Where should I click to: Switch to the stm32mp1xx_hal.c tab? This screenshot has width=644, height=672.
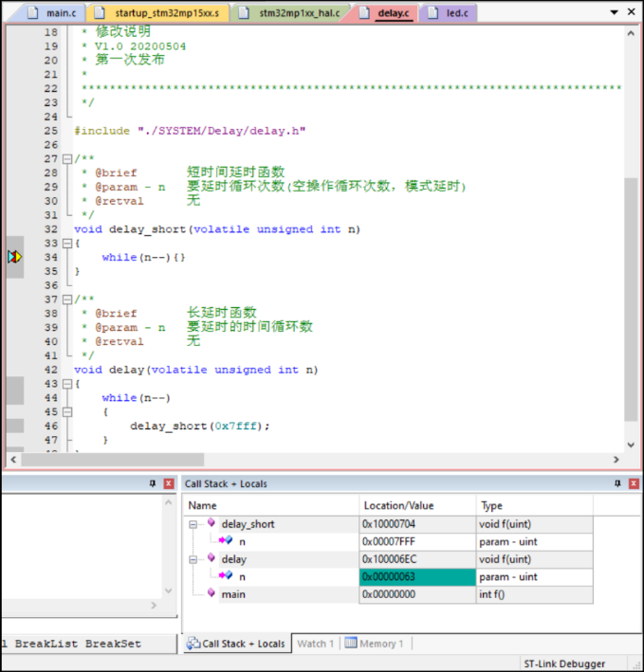(x=291, y=13)
